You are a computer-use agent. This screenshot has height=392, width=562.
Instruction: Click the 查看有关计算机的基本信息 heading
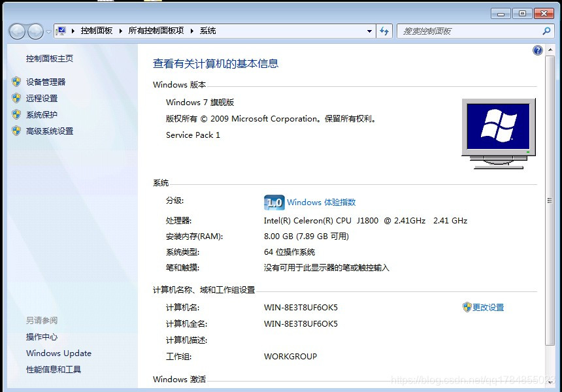[216, 64]
